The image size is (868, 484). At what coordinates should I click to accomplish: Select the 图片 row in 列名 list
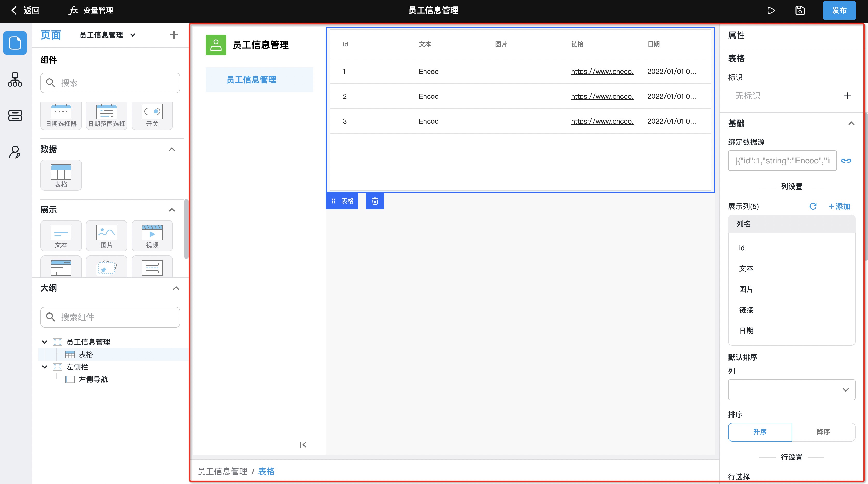tap(792, 289)
